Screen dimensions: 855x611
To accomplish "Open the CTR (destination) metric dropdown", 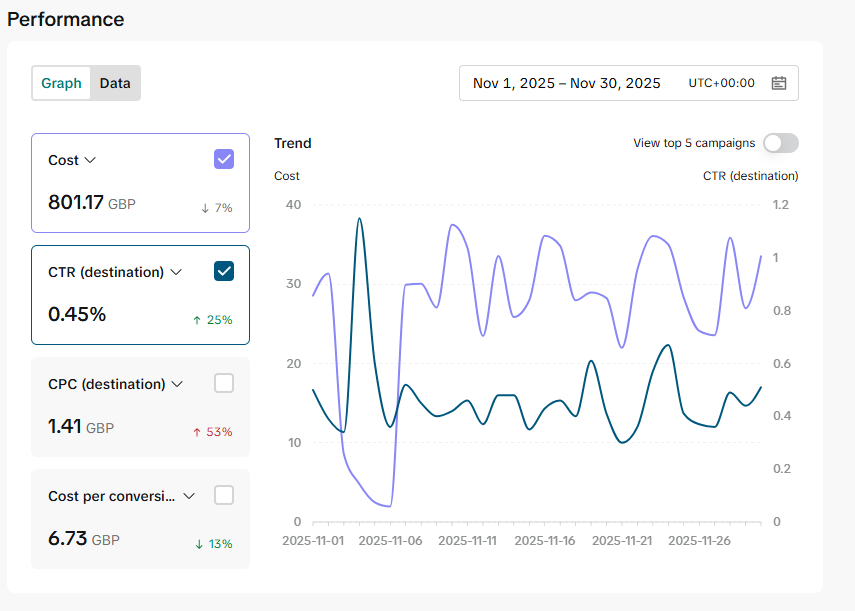I will [176, 272].
